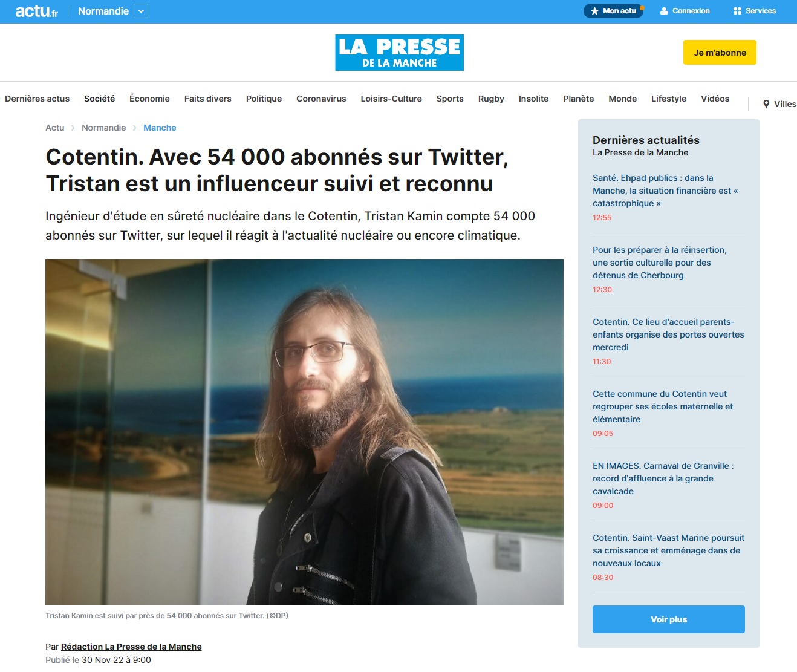This screenshot has height=672, width=797.
Task: Click the Connexion user icon
Action: tap(664, 11)
